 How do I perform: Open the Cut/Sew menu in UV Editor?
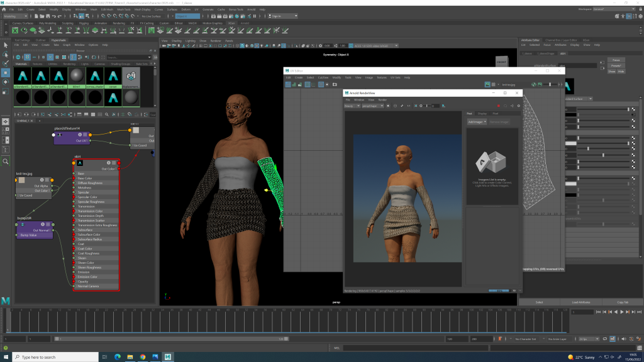click(x=323, y=77)
